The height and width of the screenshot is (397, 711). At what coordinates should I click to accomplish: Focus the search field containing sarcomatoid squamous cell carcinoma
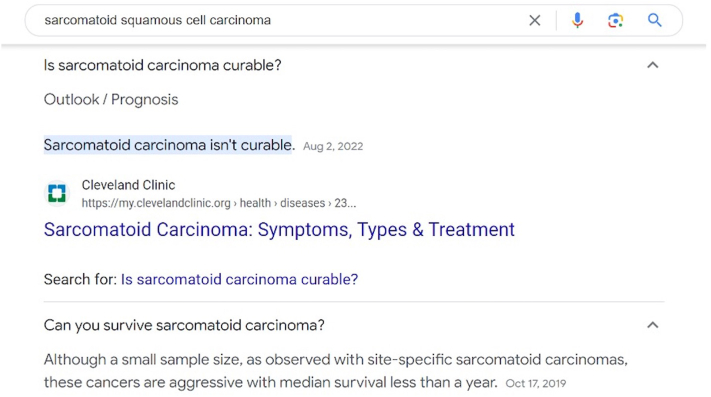(x=281, y=20)
